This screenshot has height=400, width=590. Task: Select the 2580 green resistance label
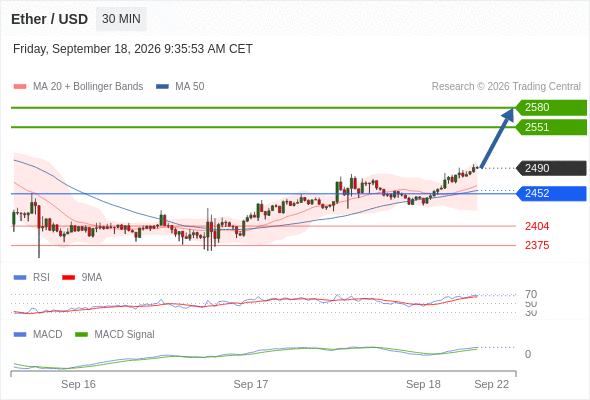(551, 108)
